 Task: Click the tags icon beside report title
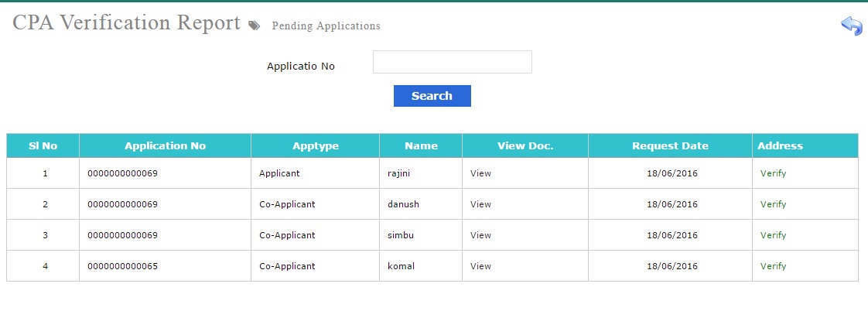tap(255, 26)
